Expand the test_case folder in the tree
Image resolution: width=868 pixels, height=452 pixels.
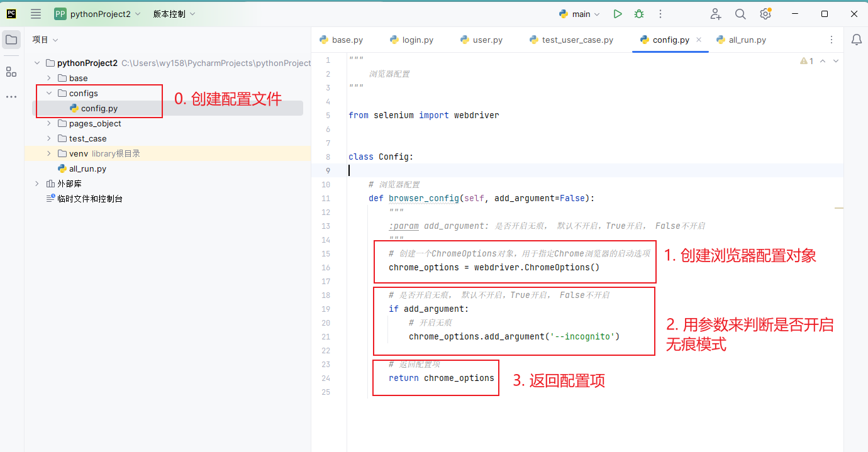click(48, 138)
